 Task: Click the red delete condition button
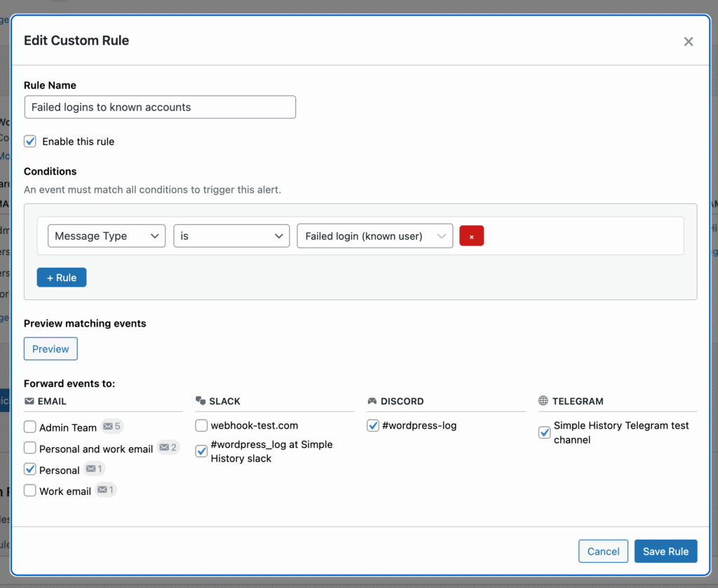click(471, 236)
